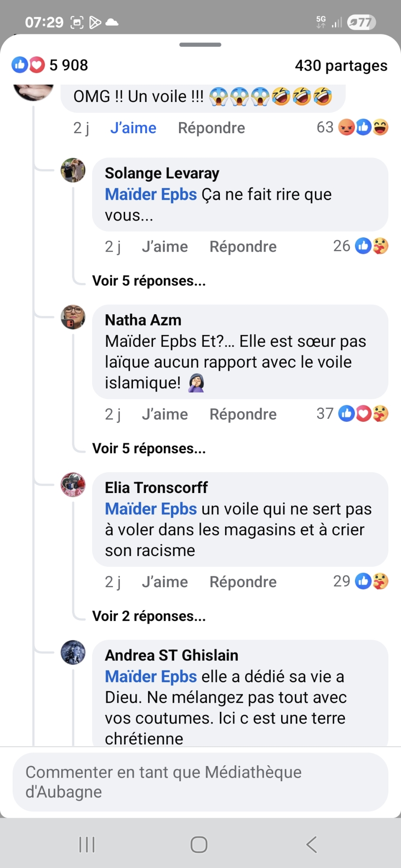Expand Voir 2 réponses under Elia Tronscorff
This screenshot has height=868, width=401.
pos(149,616)
